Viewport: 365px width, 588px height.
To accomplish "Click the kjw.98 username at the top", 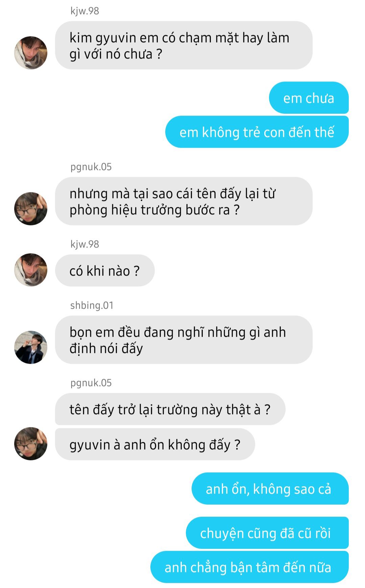I will coord(84,11).
